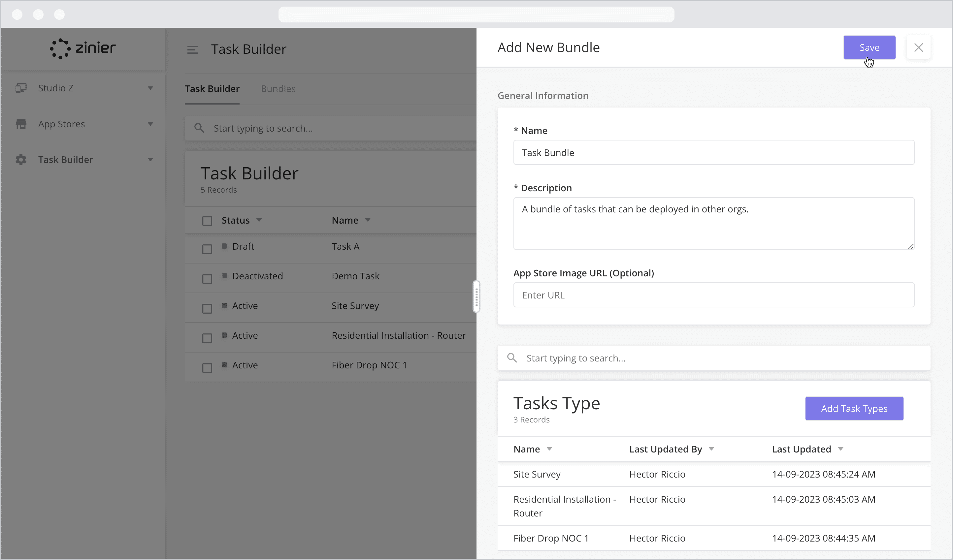
Task: Open the App Stores dropdown chevron
Action: click(x=150, y=124)
